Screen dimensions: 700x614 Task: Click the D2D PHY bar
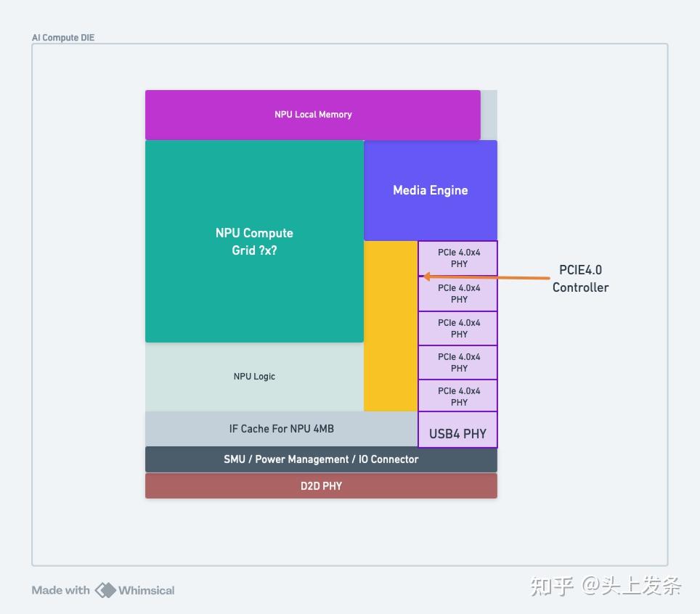click(x=321, y=486)
